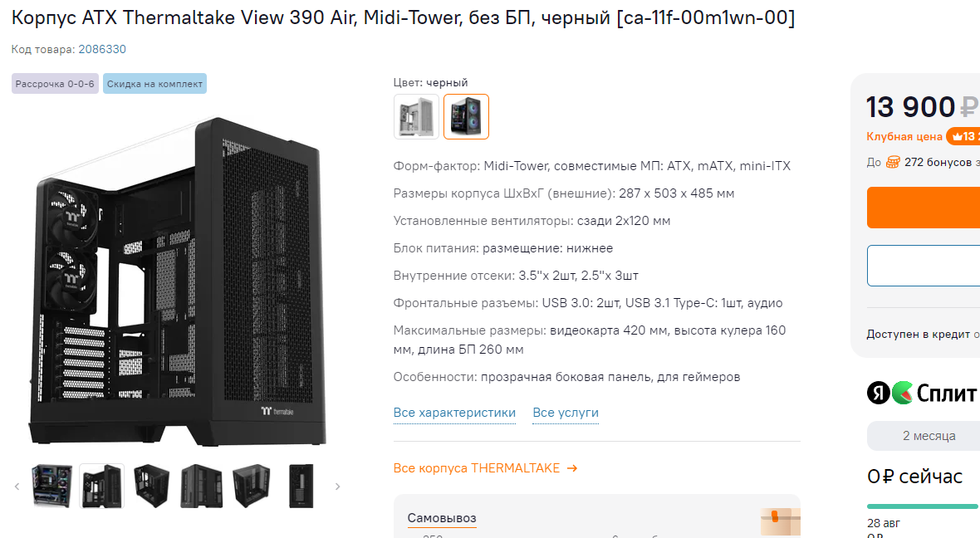Open fifth thumbnail of case top view

click(x=252, y=486)
